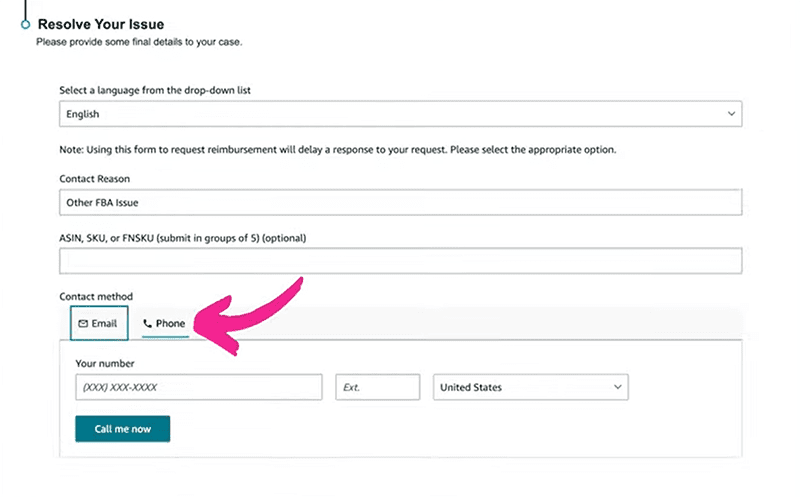Click the chevron arrow on the language field

(731, 114)
